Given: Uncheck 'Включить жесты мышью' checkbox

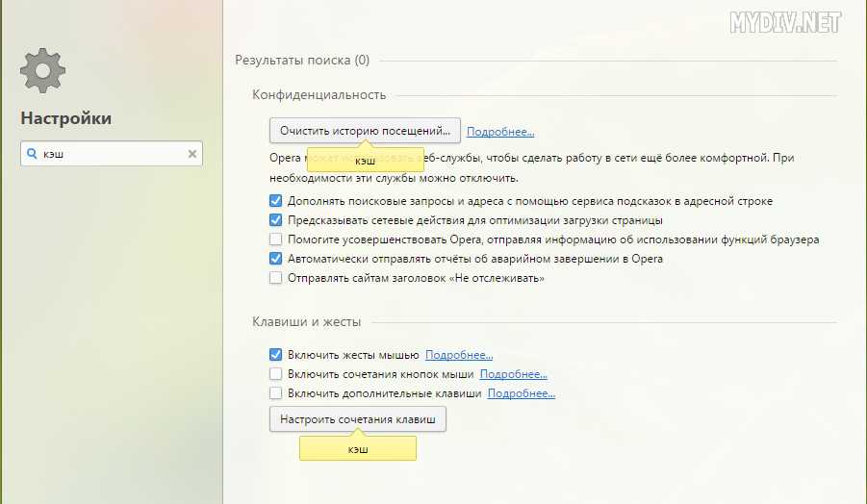Looking at the screenshot, I should [276, 355].
